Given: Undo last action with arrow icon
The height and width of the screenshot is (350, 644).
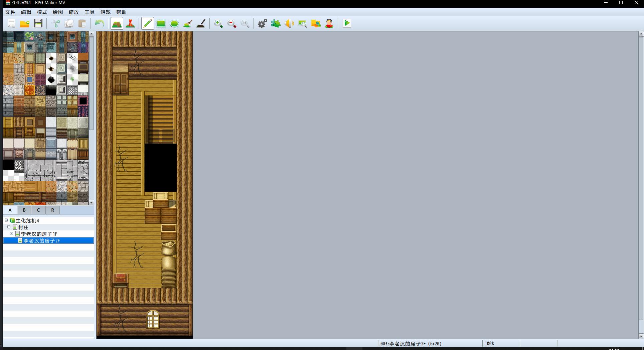Looking at the screenshot, I should click(x=100, y=23).
